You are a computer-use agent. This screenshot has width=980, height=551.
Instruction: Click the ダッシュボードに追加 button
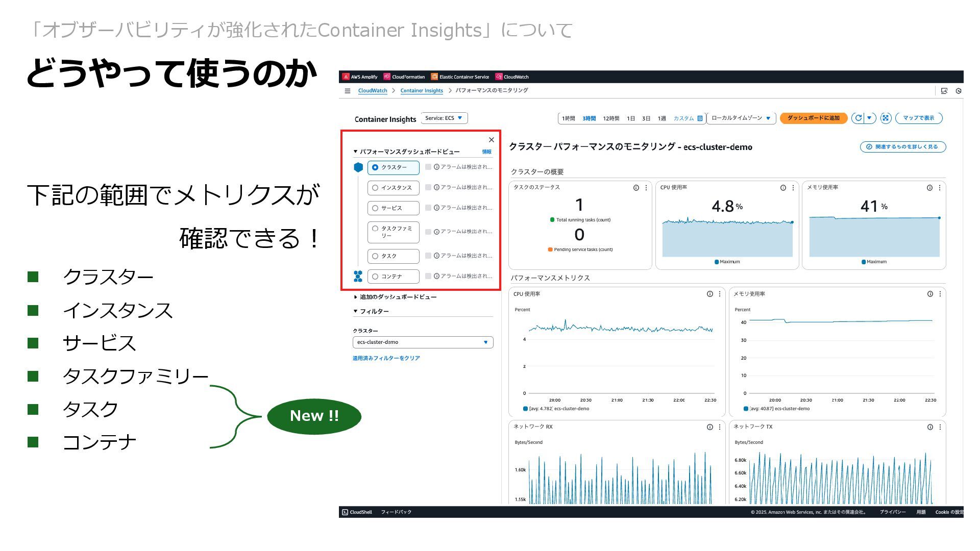[813, 118]
